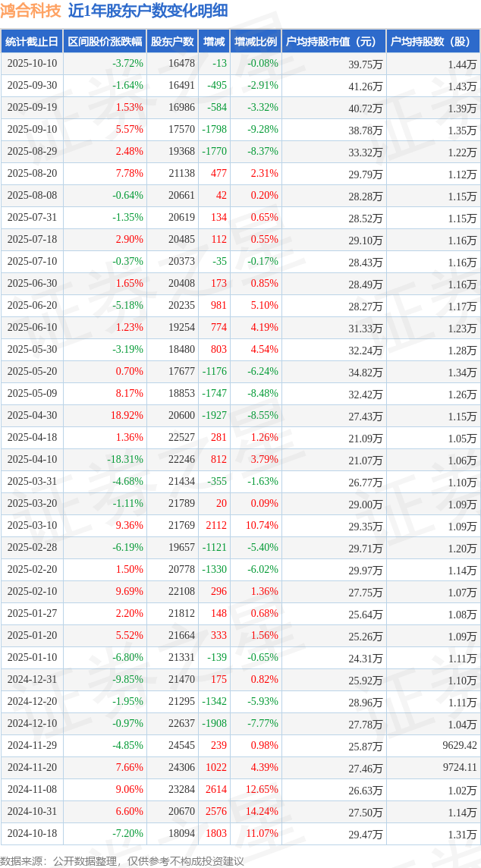Click the 14.24% change ratio cell
481x868 pixels.
pos(263,812)
